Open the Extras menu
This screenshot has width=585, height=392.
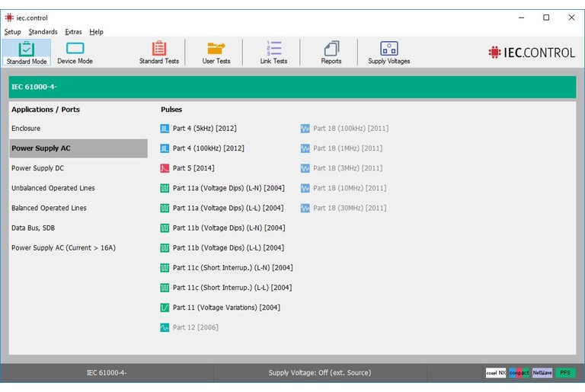[73, 32]
